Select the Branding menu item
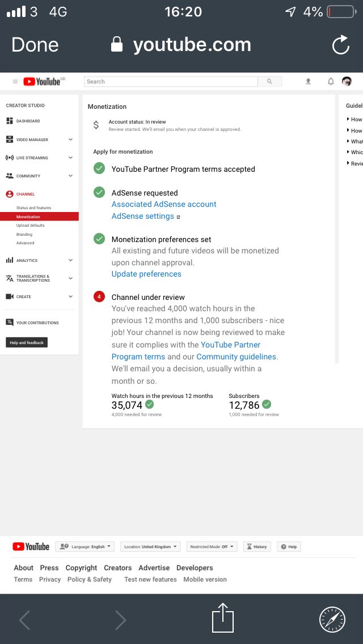 coord(24,235)
